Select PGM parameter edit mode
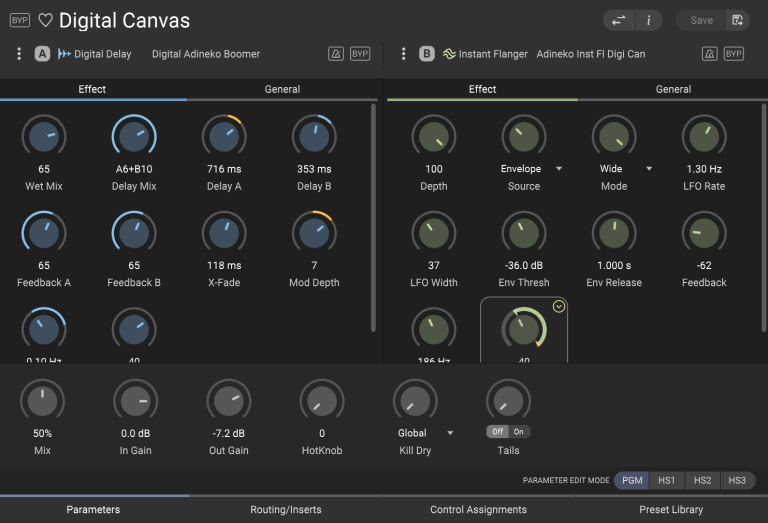The height and width of the screenshot is (523, 768). (x=632, y=480)
